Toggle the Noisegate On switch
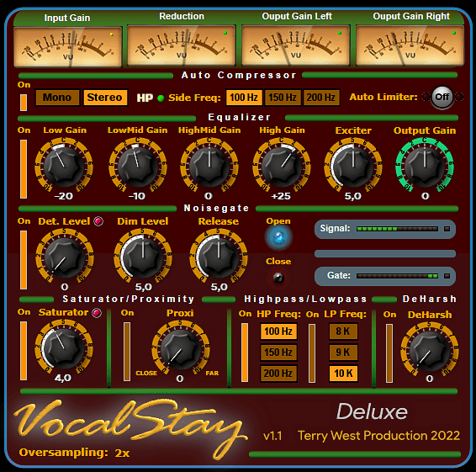Image resolution: width=476 pixels, height=472 pixels. pos(24,260)
